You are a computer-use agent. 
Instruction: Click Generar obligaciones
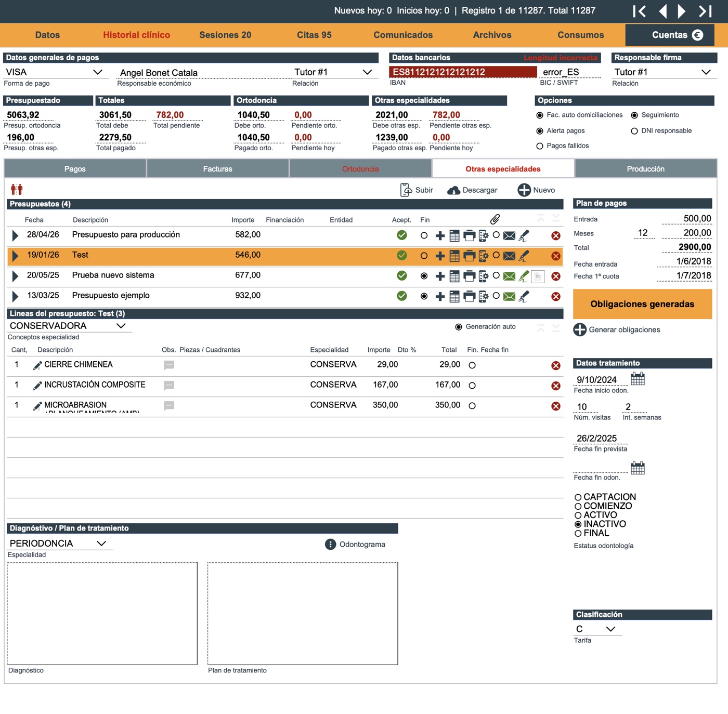617,329
